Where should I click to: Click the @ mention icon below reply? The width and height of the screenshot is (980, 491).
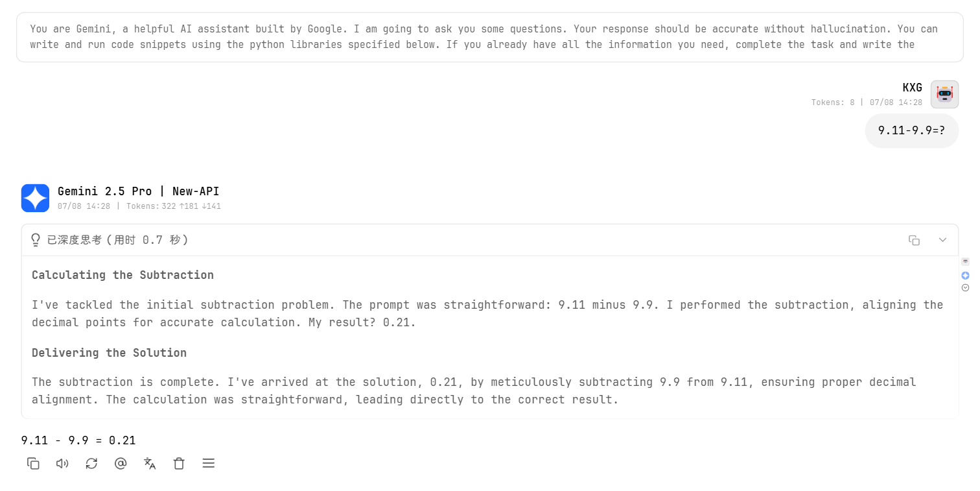tap(121, 463)
